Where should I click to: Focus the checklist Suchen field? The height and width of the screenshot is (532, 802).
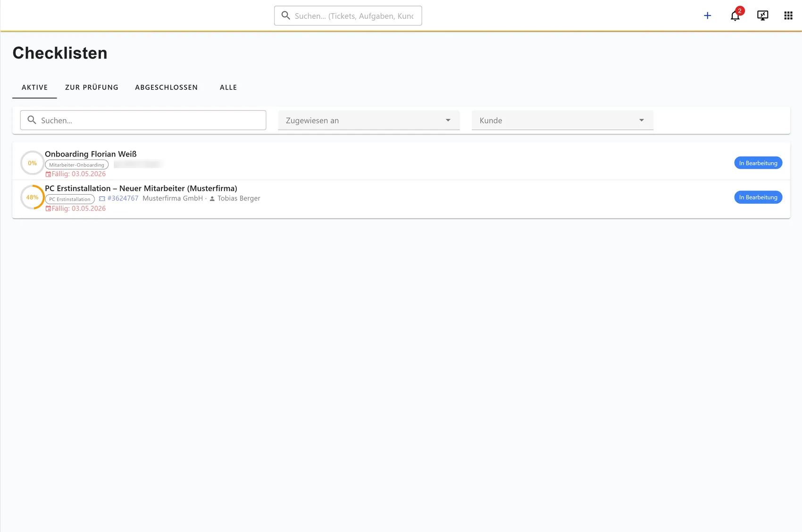(143, 120)
